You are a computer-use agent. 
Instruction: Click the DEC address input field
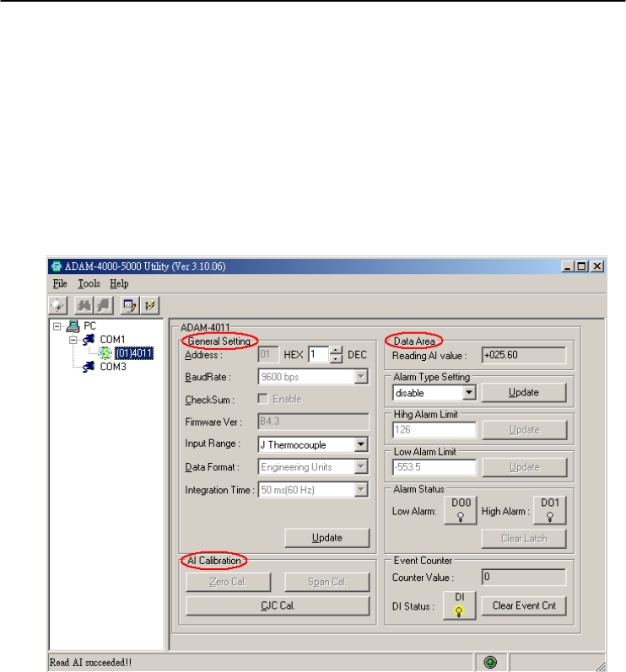click(319, 354)
